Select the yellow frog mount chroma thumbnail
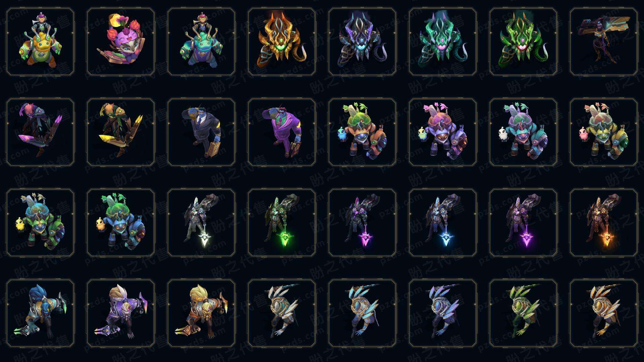This screenshot has width=644, height=362. 40,42
